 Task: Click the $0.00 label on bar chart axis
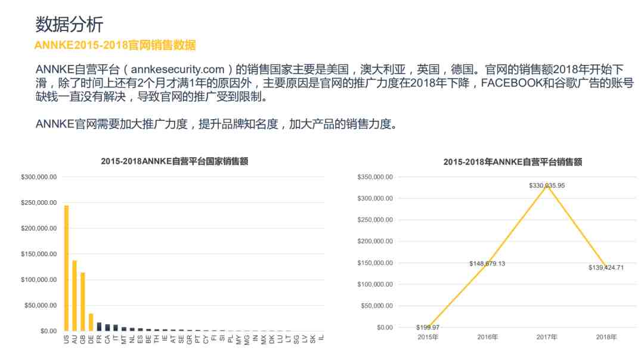[48, 331]
